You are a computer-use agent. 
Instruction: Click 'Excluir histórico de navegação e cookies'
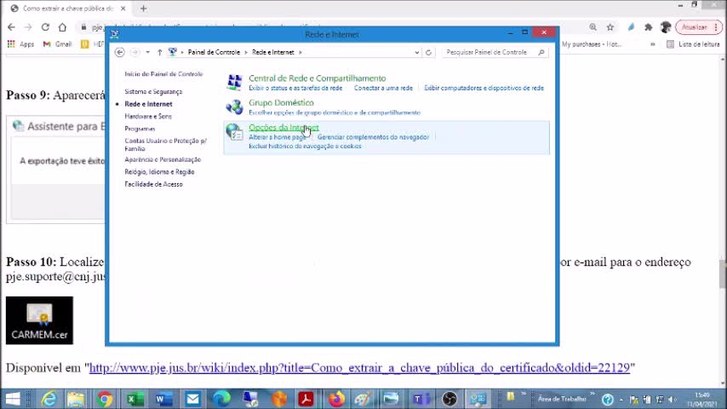point(305,146)
